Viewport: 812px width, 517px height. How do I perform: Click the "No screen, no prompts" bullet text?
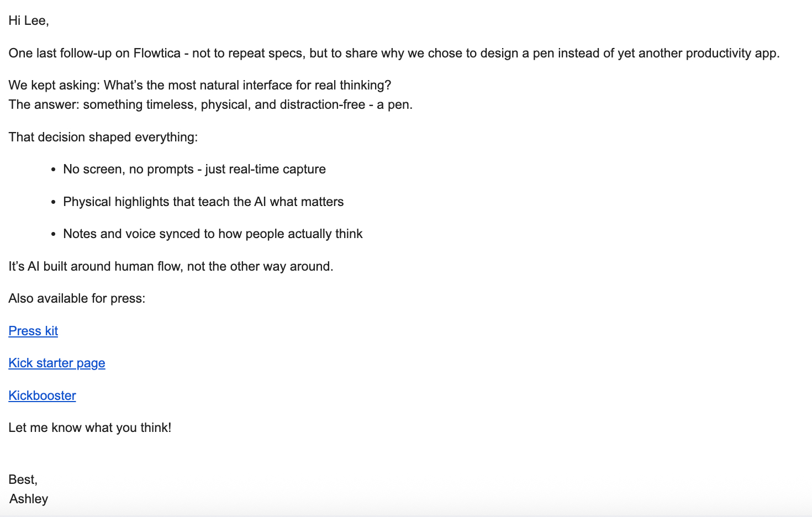click(194, 169)
